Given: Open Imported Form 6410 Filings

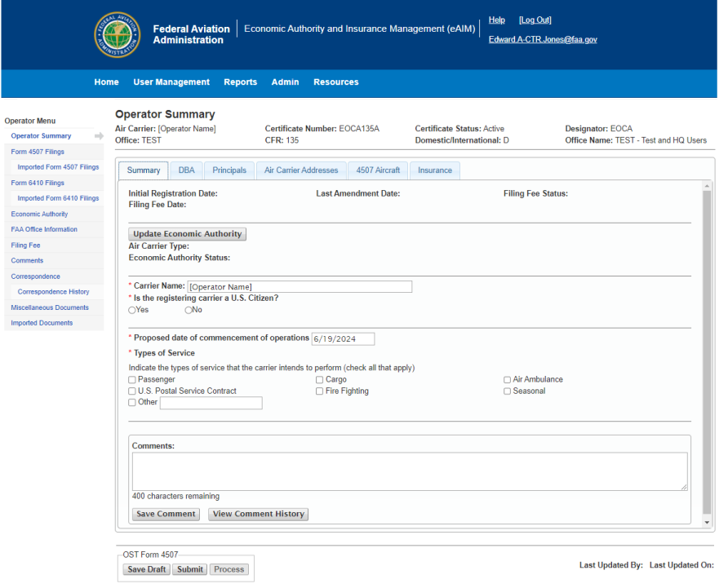Looking at the screenshot, I should pyautogui.click(x=58, y=198).
